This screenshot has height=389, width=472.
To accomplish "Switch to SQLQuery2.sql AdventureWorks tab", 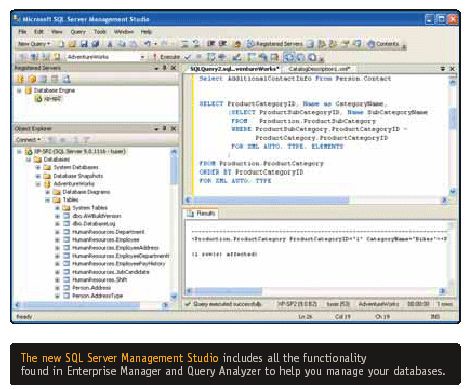I will click(234, 69).
